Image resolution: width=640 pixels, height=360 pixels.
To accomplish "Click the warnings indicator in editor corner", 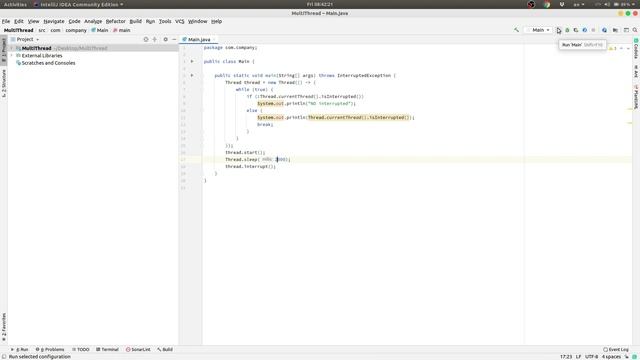I will (x=613, y=49).
